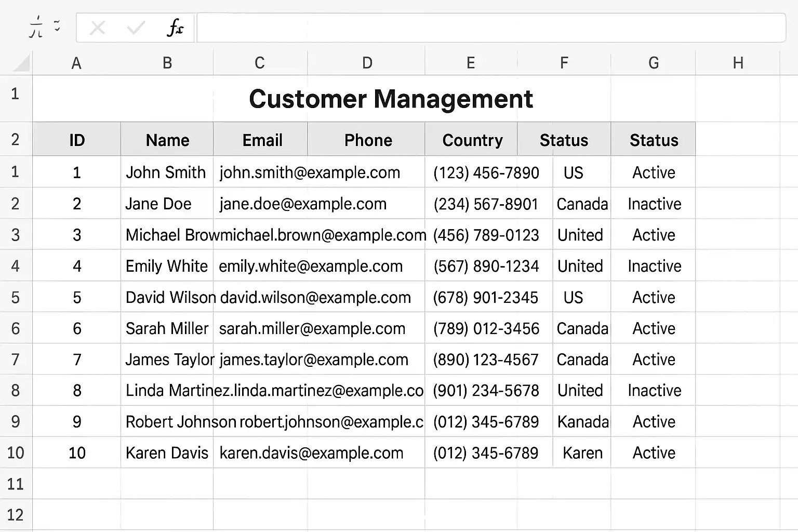Expand the name box dropdown chevrons
The image size is (798, 532).
[57, 26]
